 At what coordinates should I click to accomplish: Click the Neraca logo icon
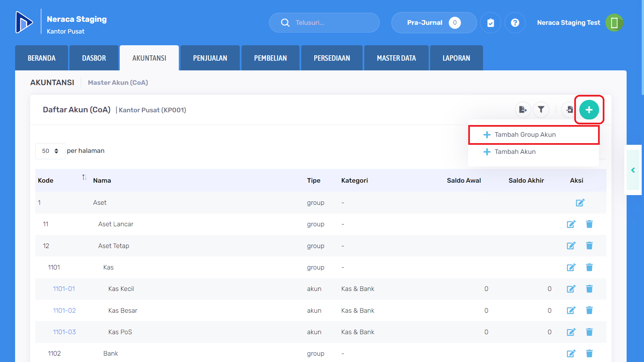24,22
